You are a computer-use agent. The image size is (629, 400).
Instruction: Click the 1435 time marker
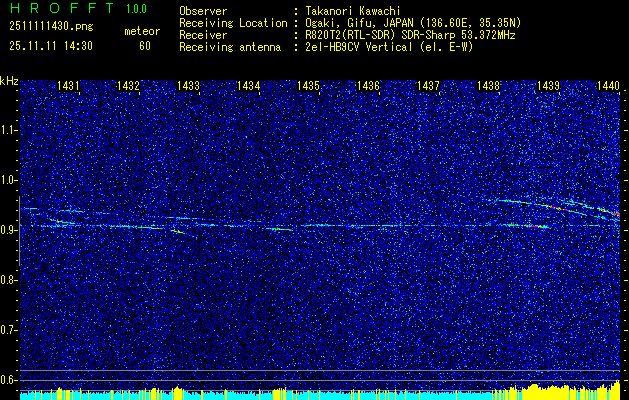[x=308, y=85]
